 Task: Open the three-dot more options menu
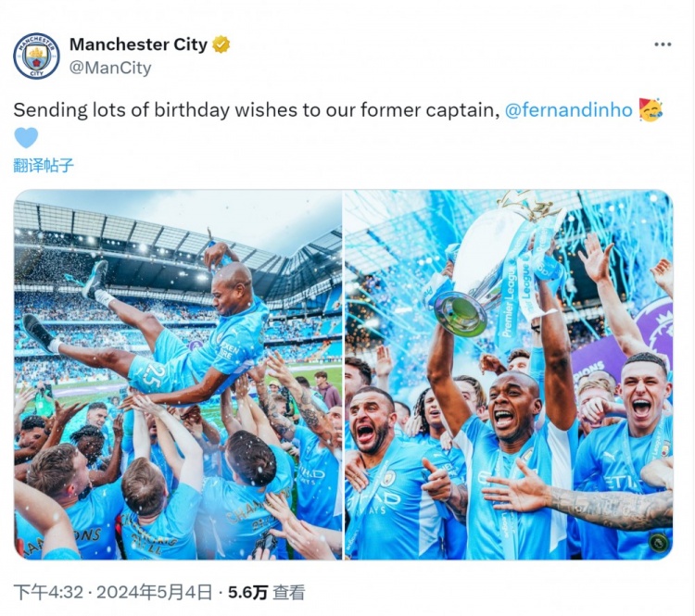(663, 44)
